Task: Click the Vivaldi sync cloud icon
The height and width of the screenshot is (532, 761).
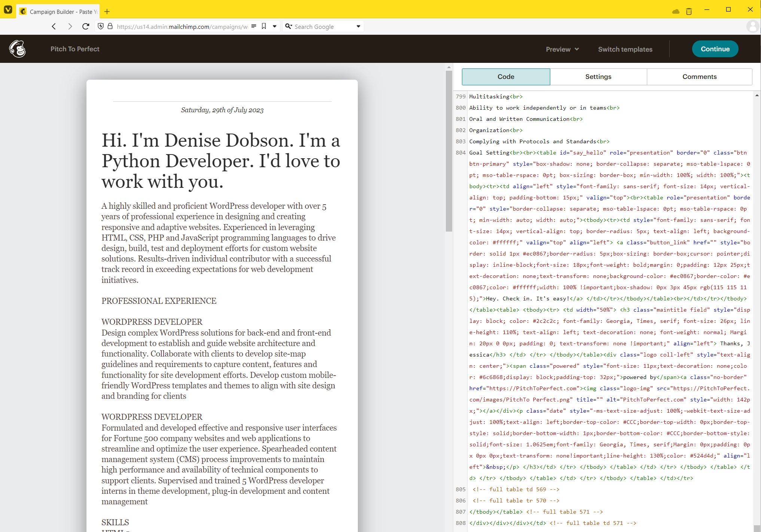Action: click(x=676, y=11)
